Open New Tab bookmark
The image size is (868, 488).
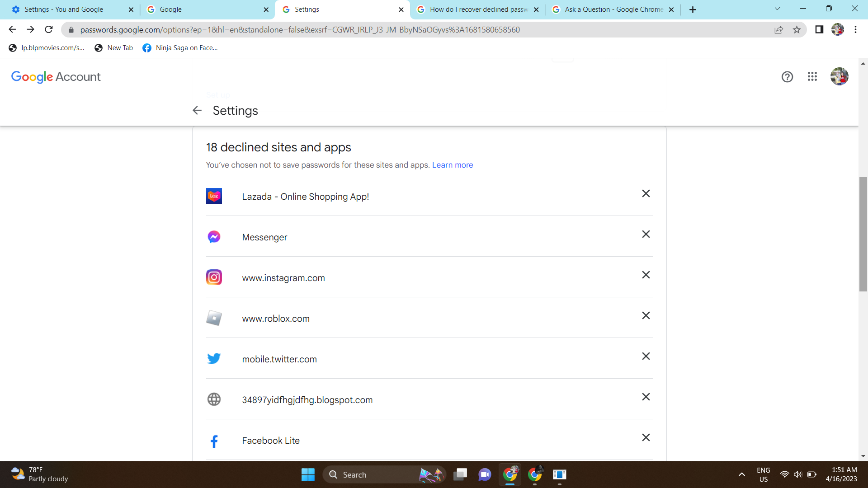tap(114, 48)
